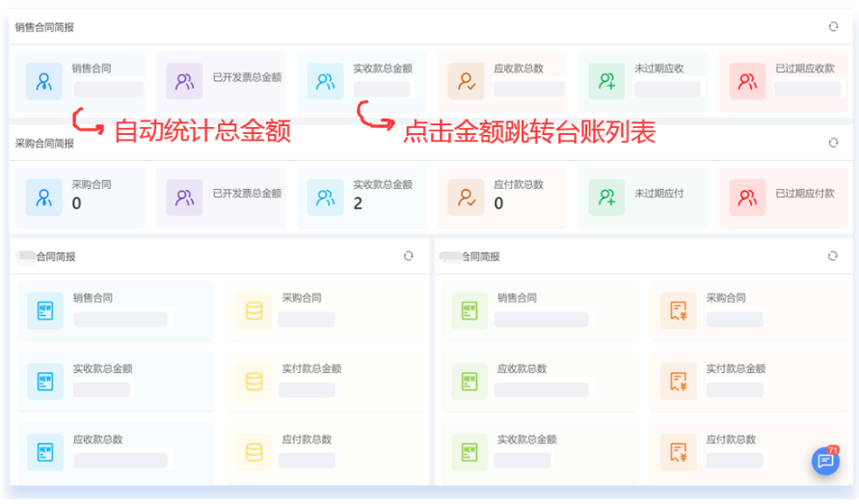Click the blue NEW icon beside 实收款总金额
Viewport: 859px width, 504px height.
[44, 382]
